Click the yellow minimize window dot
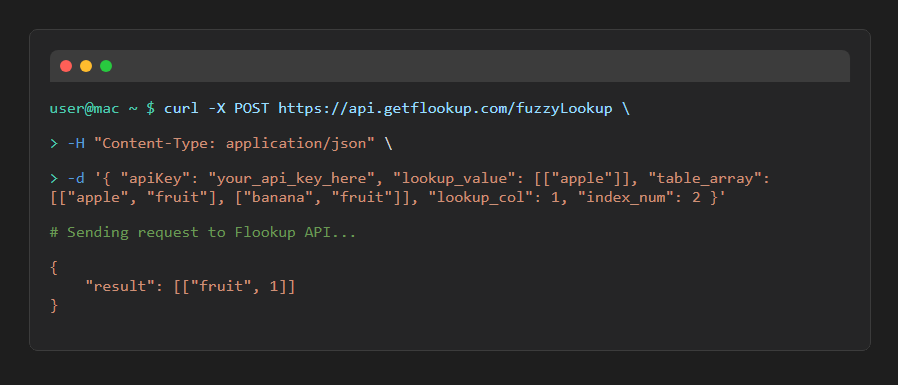The height and width of the screenshot is (385, 898). [x=86, y=66]
